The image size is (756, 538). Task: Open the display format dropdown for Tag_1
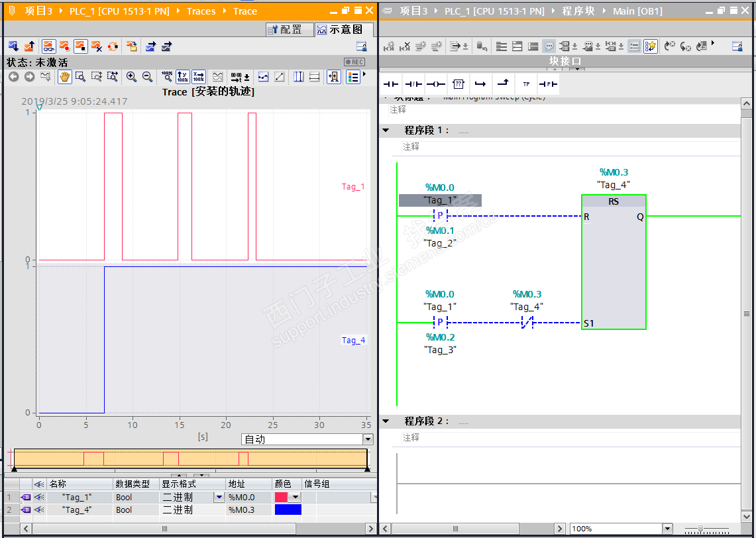point(219,497)
